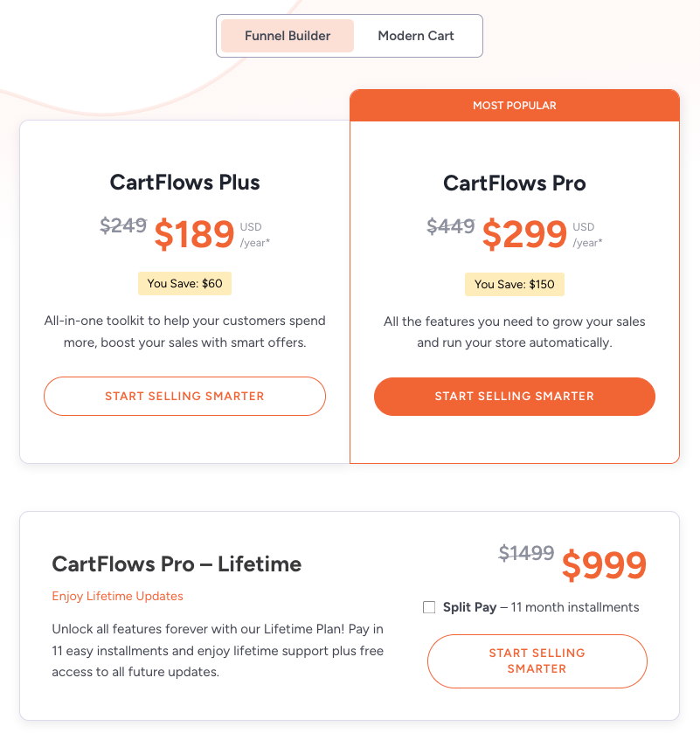The height and width of the screenshot is (733, 700).
Task: Switch to the Modern Cart tab
Action: (415, 35)
